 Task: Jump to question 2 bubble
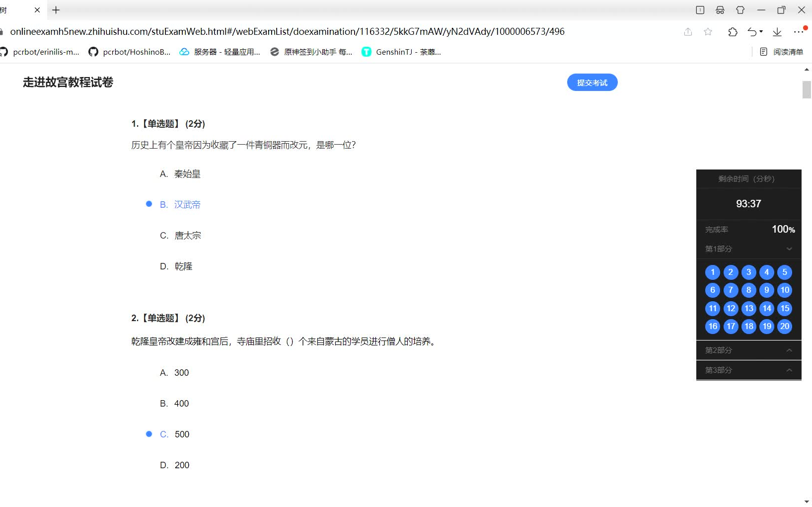point(731,272)
